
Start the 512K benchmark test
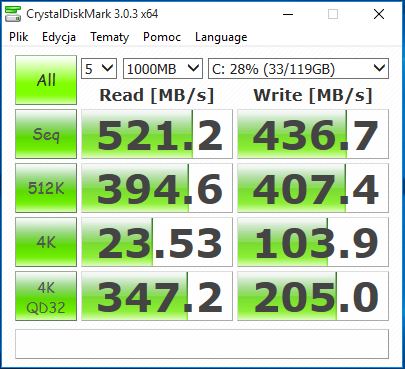[46, 188]
